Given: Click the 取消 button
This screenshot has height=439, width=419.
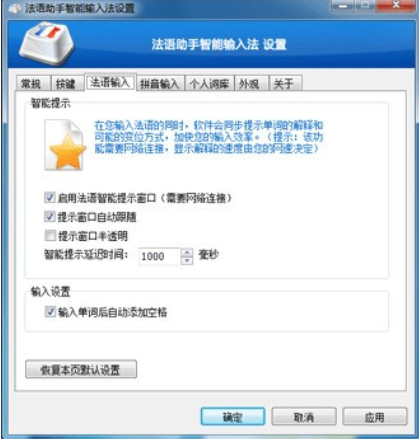Looking at the screenshot, I should 304,417.
